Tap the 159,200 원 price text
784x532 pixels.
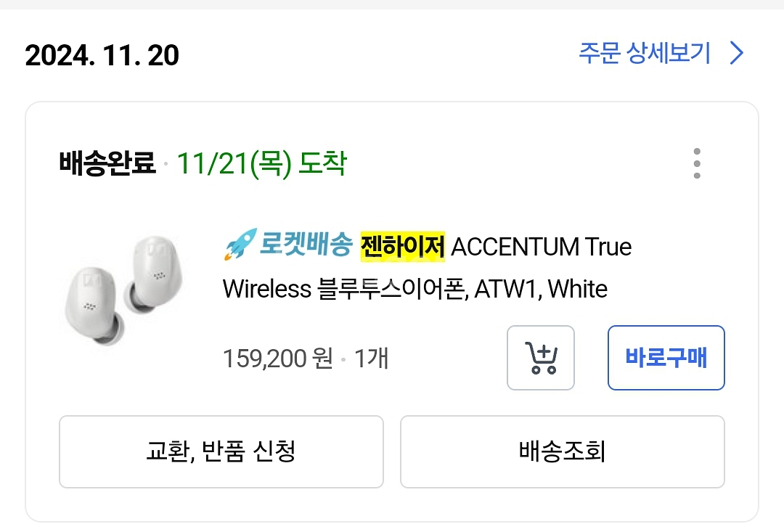click(277, 359)
